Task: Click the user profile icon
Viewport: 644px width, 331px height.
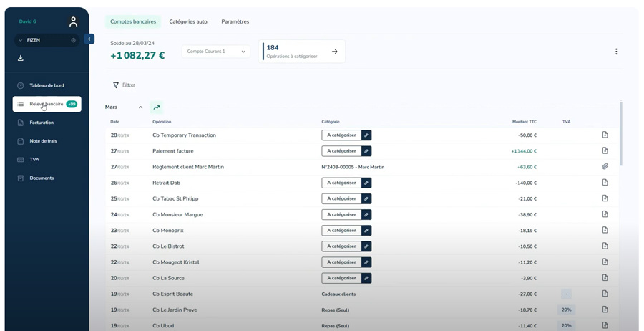Action: click(73, 22)
